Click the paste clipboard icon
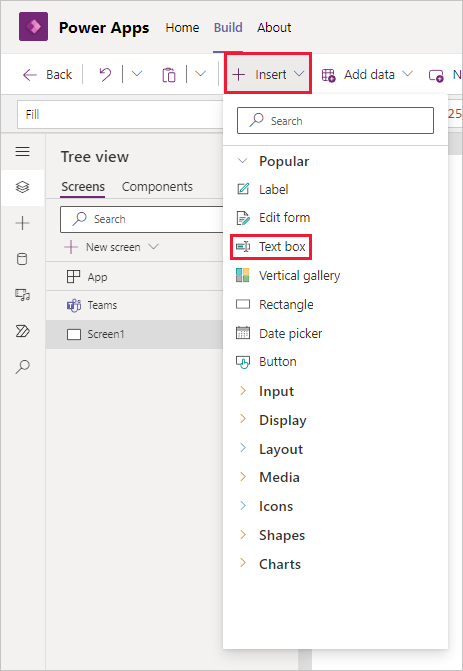Image resolution: width=463 pixels, height=671 pixels. pos(169,75)
